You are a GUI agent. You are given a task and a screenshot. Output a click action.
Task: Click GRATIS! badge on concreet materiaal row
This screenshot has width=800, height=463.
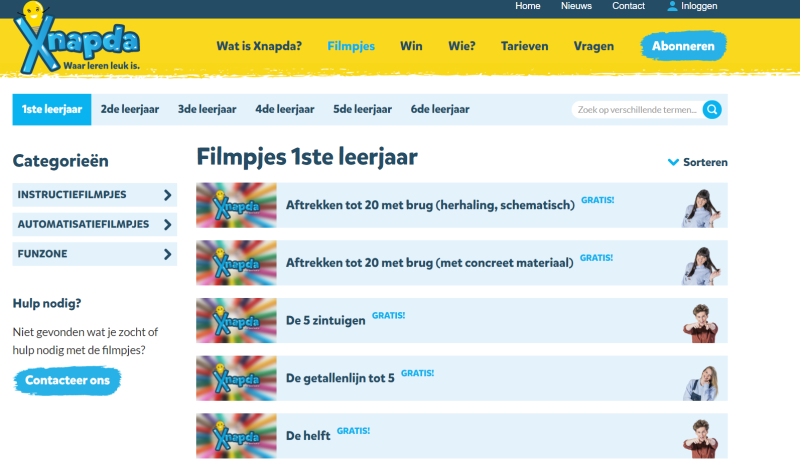pyautogui.click(x=596, y=258)
